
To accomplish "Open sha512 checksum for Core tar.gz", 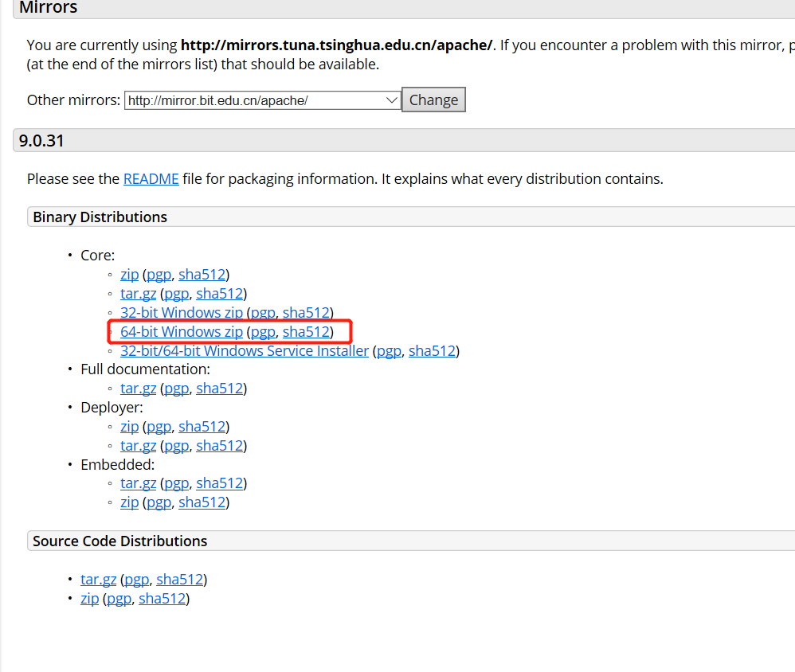I will tap(220, 294).
